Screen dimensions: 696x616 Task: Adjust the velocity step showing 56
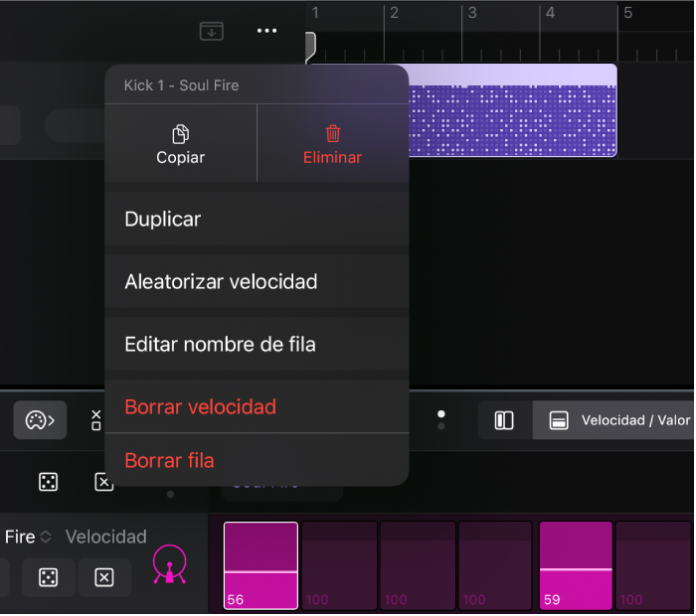(261, 566)
